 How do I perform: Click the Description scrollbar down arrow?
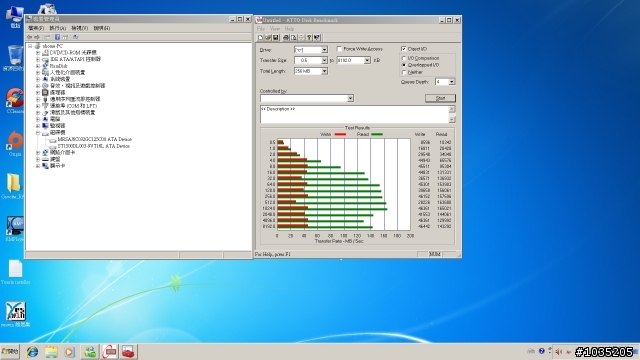(451, 120)
